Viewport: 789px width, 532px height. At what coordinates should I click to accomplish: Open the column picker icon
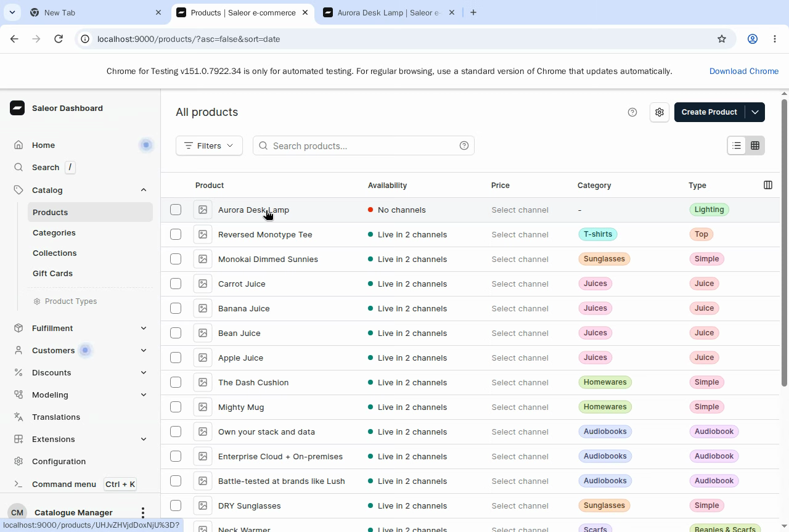pos(768,185)
